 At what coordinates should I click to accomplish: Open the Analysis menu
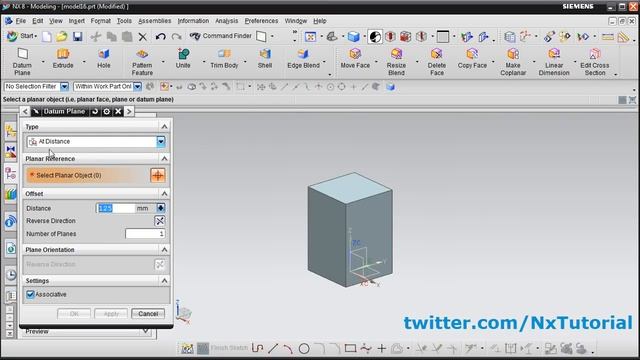(x=227, y=21)
